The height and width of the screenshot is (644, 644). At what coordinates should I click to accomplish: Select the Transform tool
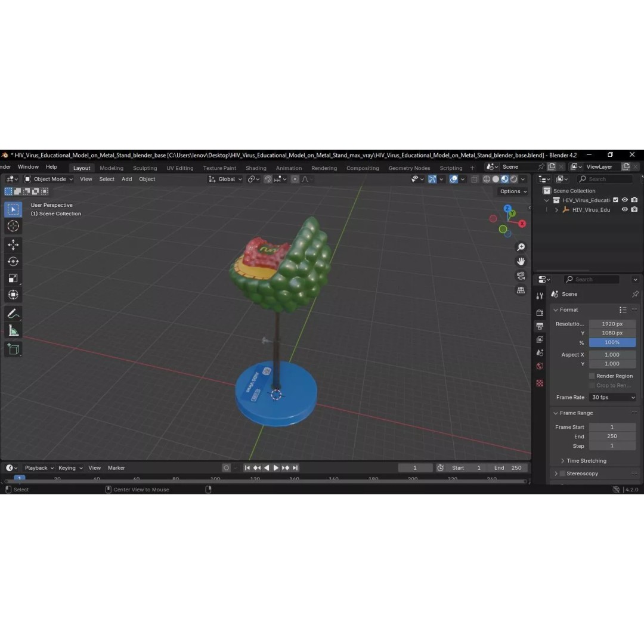pyautogui.click(x=13, y=295)
